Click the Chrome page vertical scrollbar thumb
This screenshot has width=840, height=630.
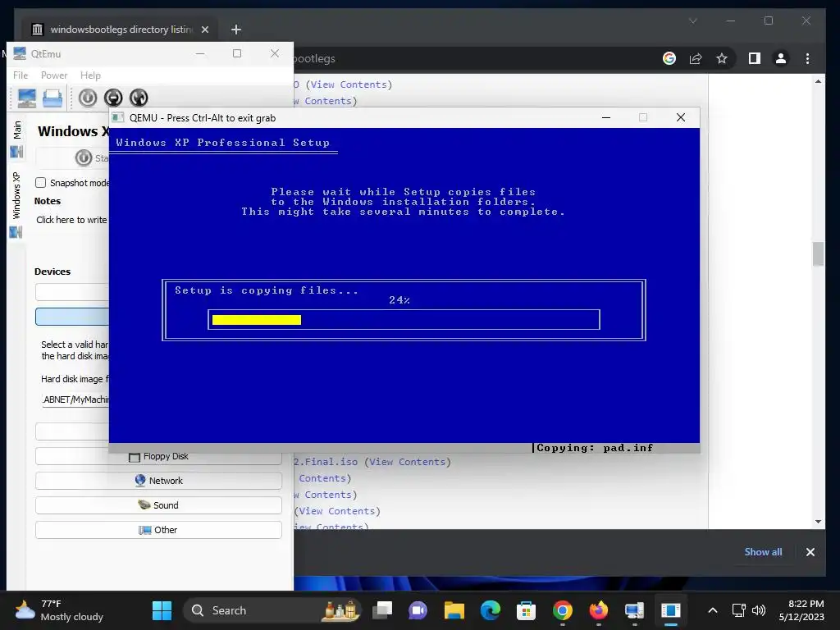818,254
